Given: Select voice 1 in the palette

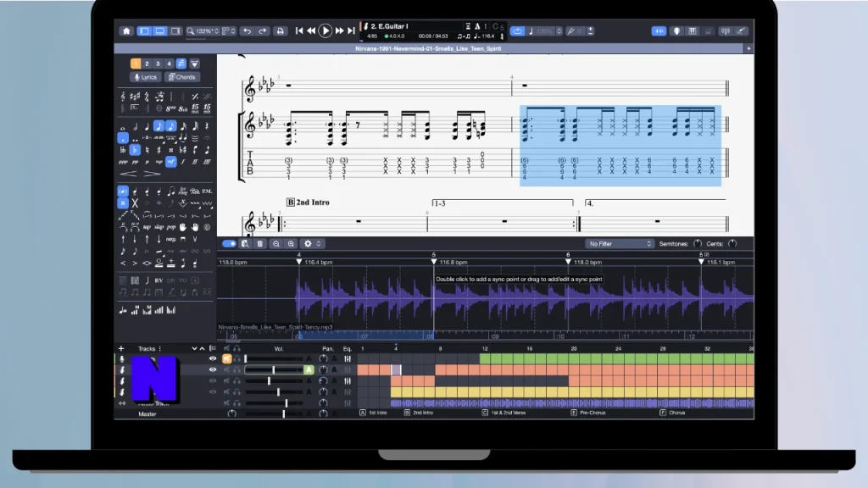Looking at the screenshot, I should (136, 64).
